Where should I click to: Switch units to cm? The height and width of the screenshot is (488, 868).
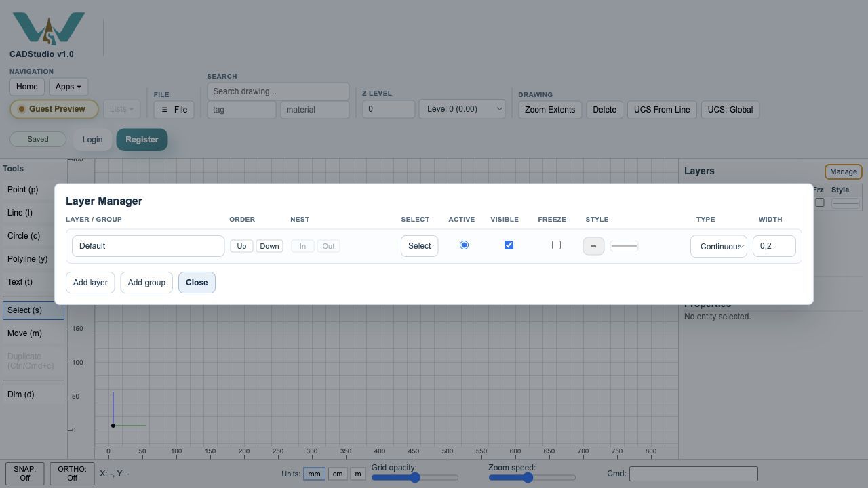(x=338, y=474)
